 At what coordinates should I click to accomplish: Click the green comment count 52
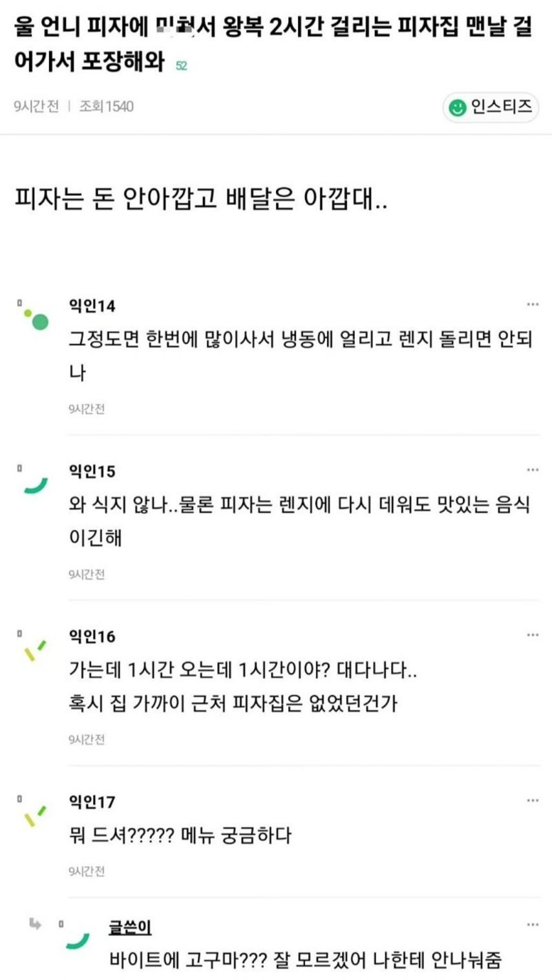pyautogui.click(x=182, y=66)
